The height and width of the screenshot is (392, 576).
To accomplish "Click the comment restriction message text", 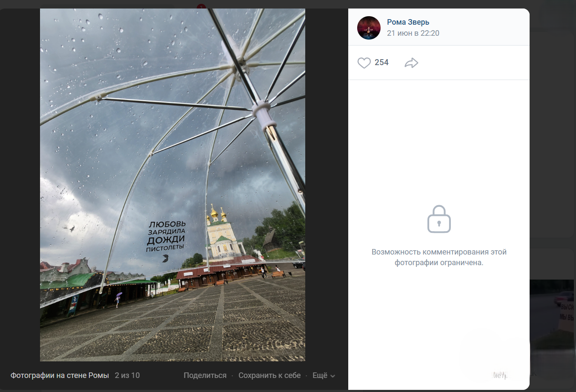I will [439, 257].
